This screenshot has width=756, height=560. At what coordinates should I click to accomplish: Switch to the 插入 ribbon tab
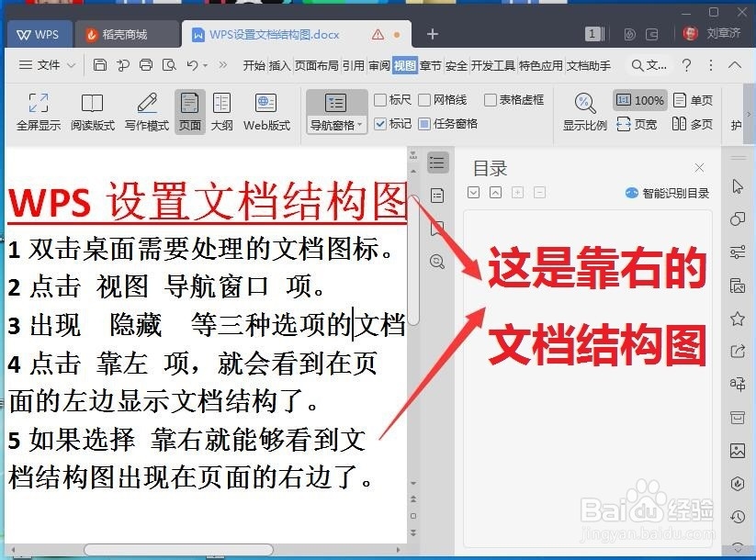tap(278, 65)
